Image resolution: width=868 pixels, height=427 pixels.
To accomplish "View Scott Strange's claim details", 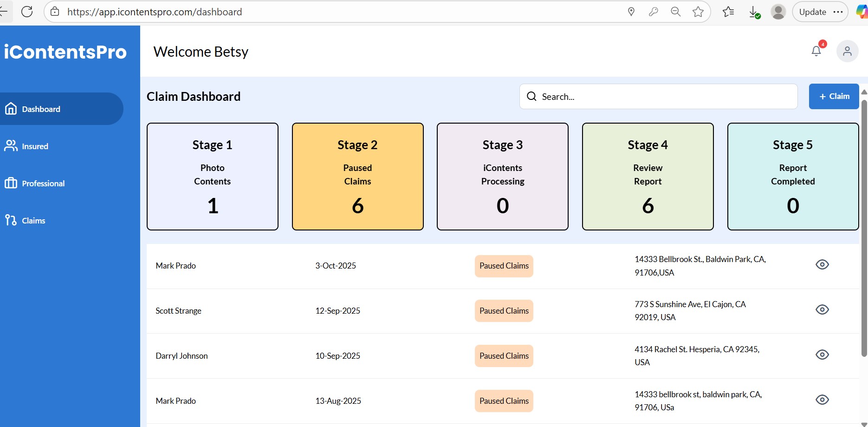I will pyautogui.click(x=822, y=309).
